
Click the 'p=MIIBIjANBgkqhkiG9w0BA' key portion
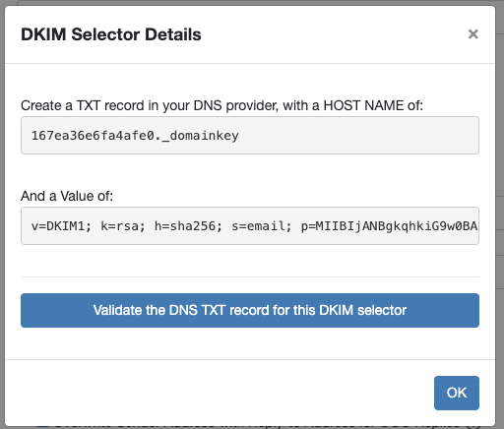click(x=389, y=226)
